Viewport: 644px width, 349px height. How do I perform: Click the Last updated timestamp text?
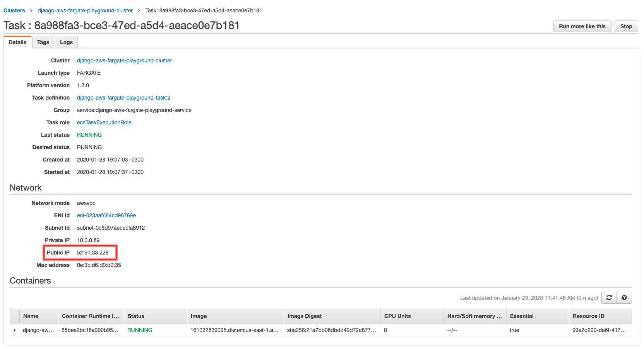click(529, 298)
